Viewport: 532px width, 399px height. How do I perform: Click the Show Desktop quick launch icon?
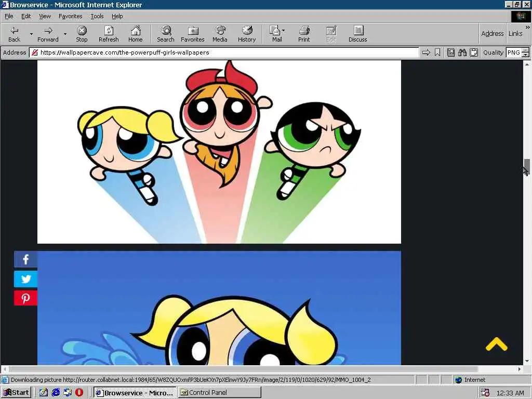[x=44, y=393]
